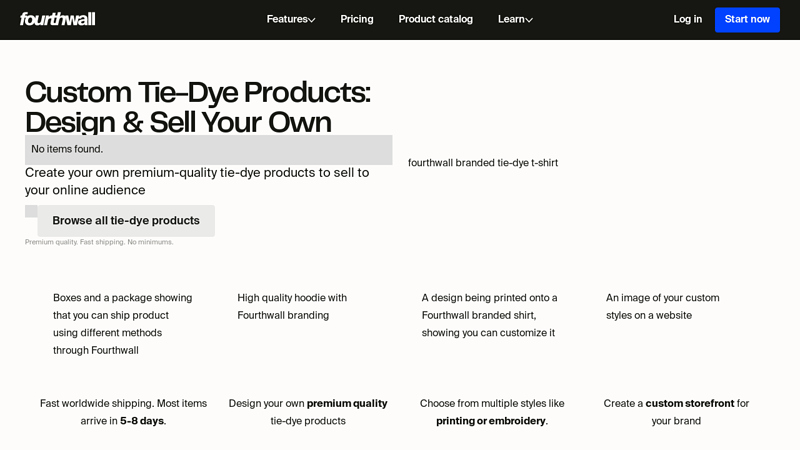Click the custom storefront caption text
The height and width of the screenshot is (450, 800).
point(676,411)
